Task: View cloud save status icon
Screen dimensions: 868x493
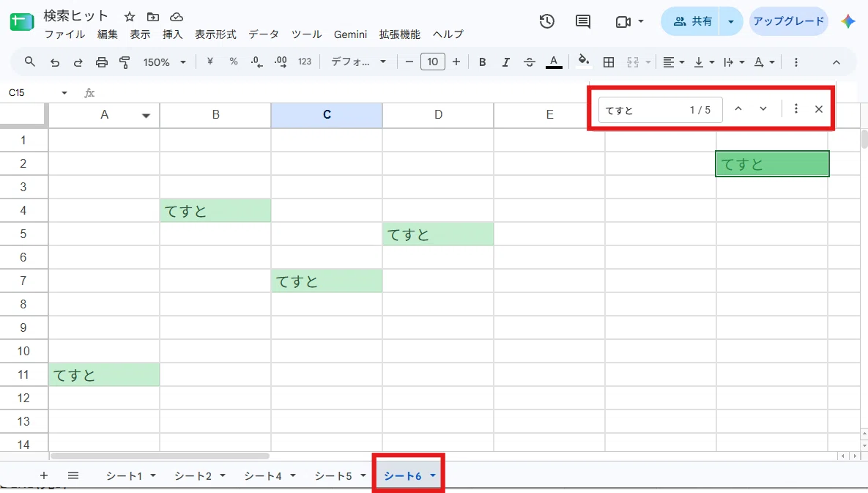Action: tap(176, 17)
